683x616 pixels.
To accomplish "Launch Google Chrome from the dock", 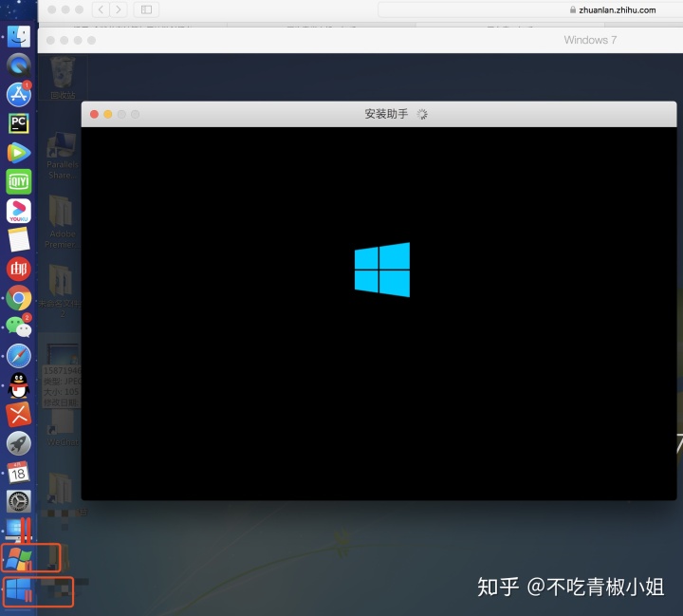I will click(19, 298).
